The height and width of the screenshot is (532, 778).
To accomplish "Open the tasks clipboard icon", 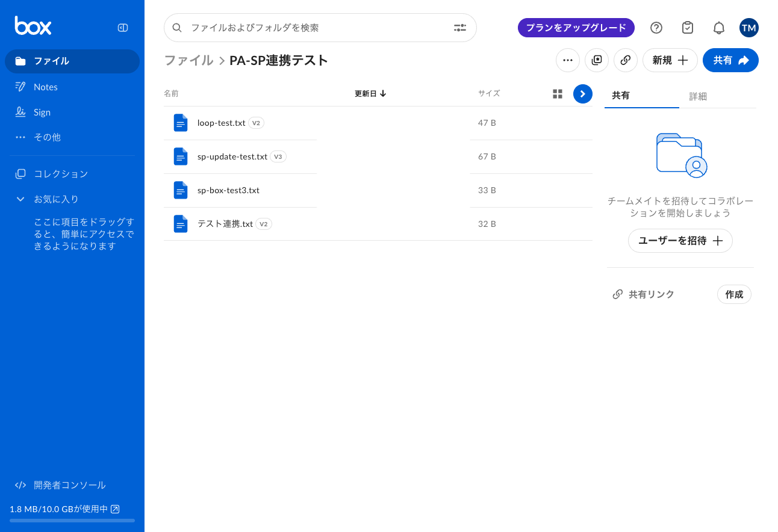I will coord(688,28).
